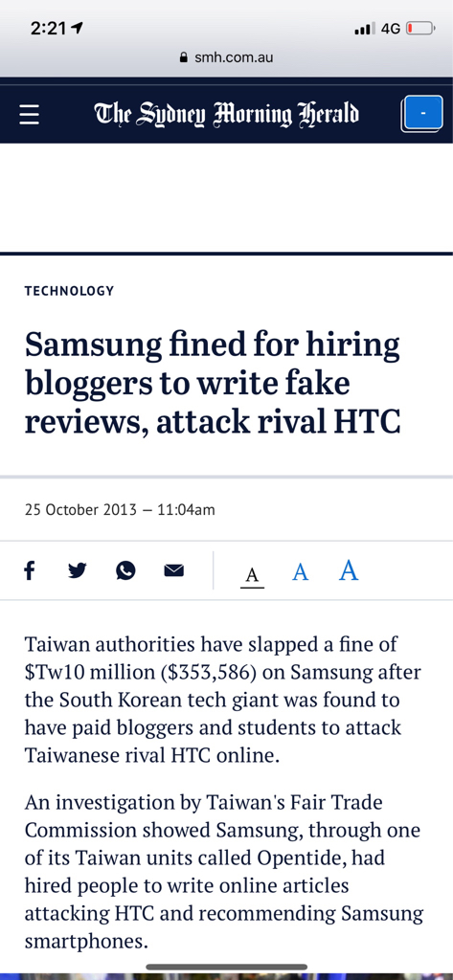This screenshot has width=453, height=980.
Task: Tap the battery indicator in status bar
Action: pos(419,28)
